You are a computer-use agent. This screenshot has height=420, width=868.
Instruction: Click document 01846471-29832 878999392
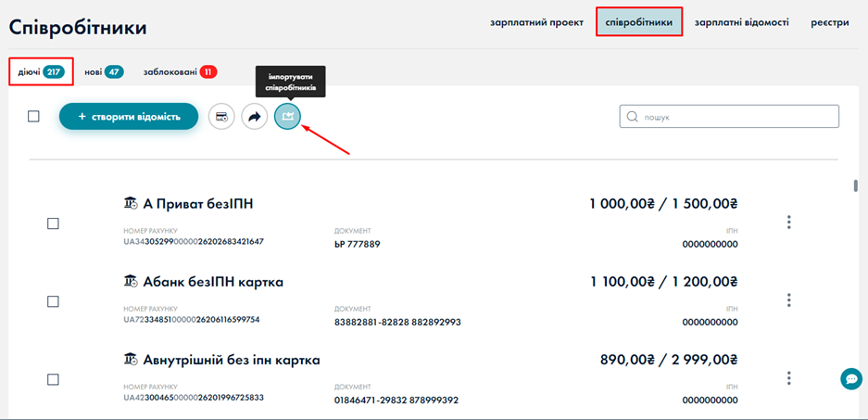pyautogui.click(x=396, y=400)
